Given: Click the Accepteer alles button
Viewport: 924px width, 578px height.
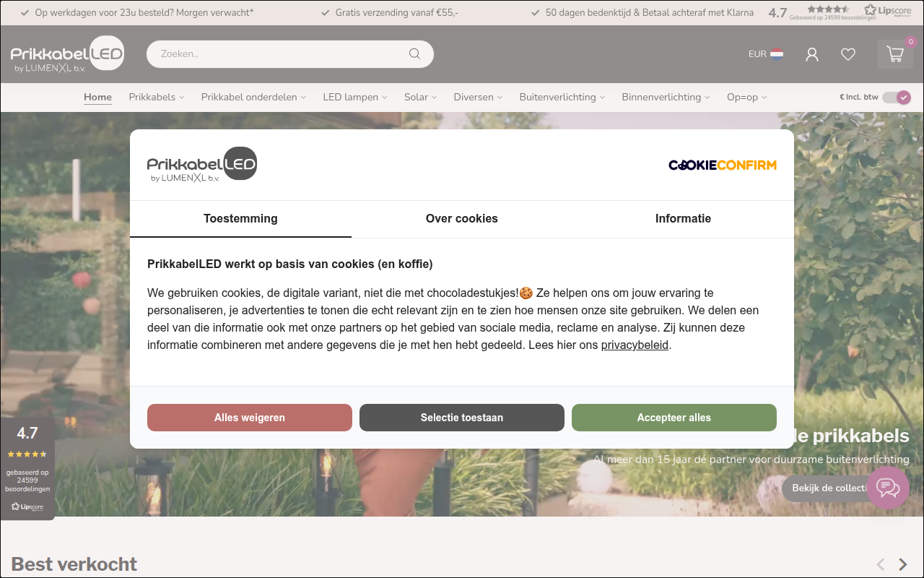Looking at the screenshot, I should click(x=674, y=418).
